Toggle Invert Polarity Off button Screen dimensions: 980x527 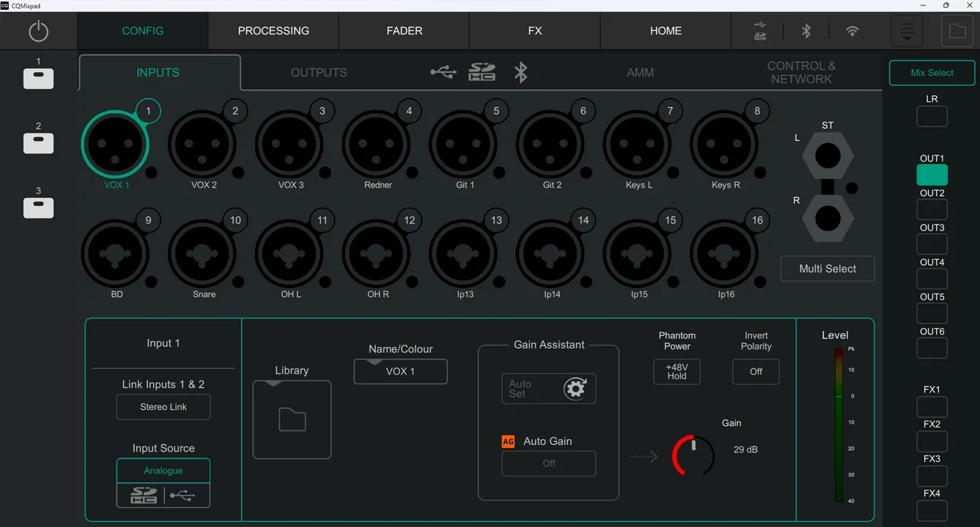point(756,372)
